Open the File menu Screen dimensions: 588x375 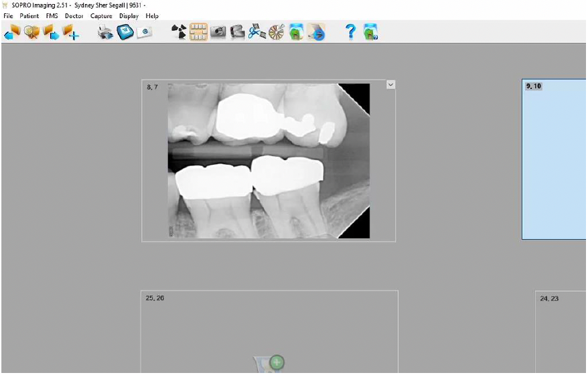coord(8,16)
